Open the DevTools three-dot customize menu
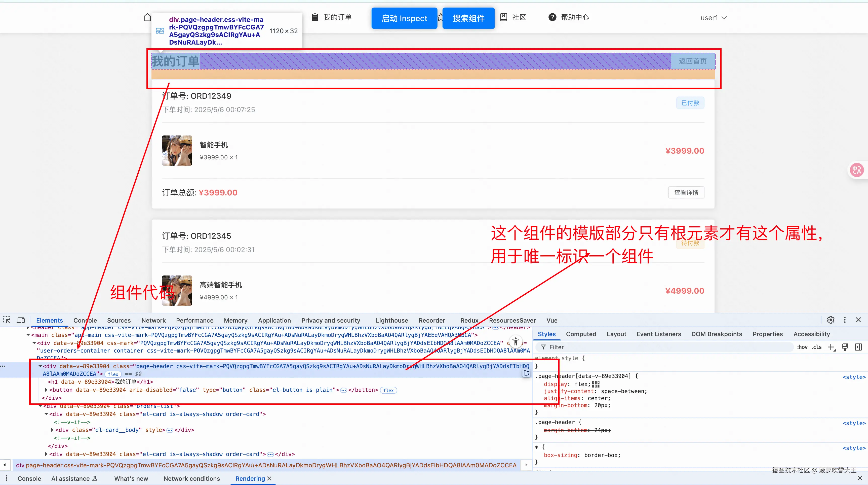Image resolution: width=868 pixels, height=485 pixels. click(x=845, y=320)
